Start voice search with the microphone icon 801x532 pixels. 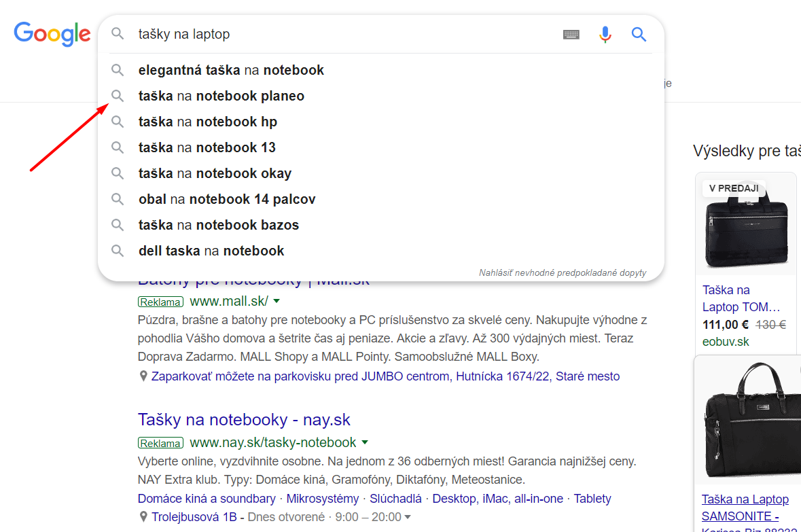pos(605,34)
